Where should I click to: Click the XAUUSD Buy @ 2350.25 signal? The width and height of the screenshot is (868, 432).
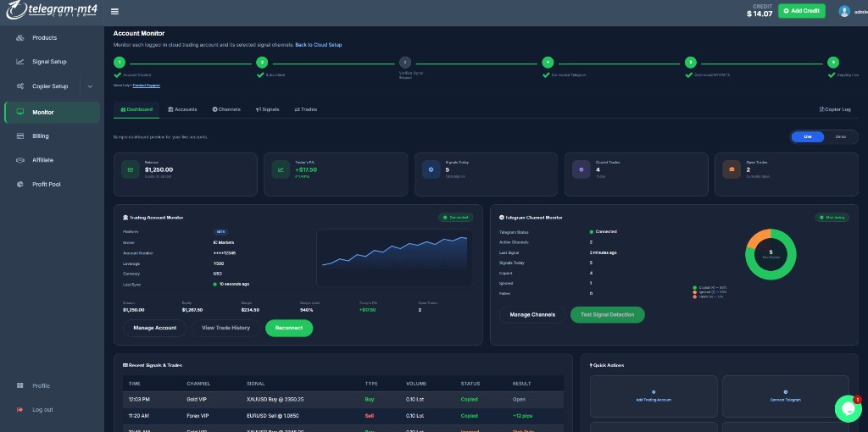pyautogui.click(x=275, y=399)
